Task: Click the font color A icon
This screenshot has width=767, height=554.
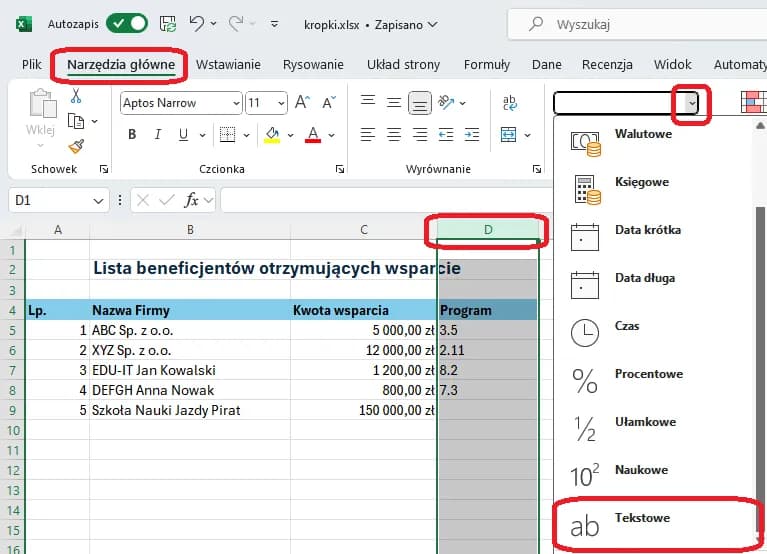Action: click(312, 135)
